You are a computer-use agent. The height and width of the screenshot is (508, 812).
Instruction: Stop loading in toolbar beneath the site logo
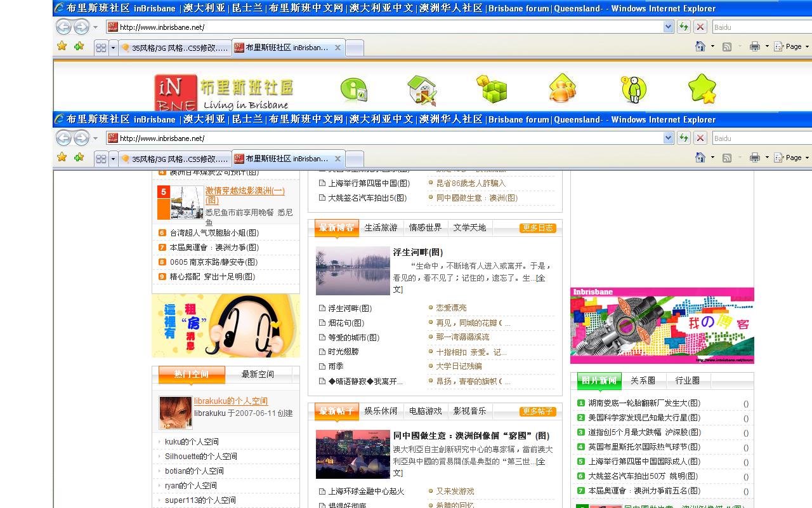[x=700, y=138]
